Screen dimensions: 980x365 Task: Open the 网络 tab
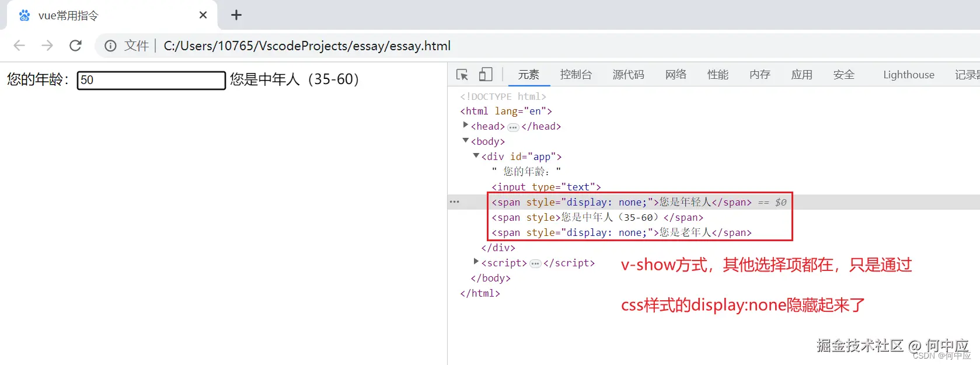676,75
